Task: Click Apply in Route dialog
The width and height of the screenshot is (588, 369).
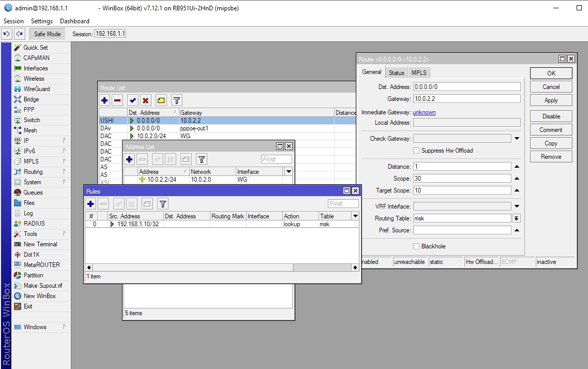Action: click(x=551, y=100)
